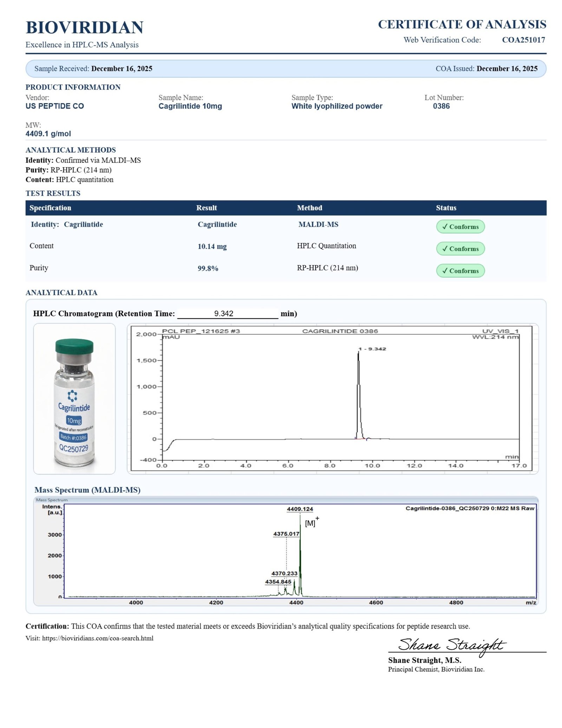Click the web verification code COA251017
Image resolution: width=562 pixels, height=728 pixels.
(523, 40)
